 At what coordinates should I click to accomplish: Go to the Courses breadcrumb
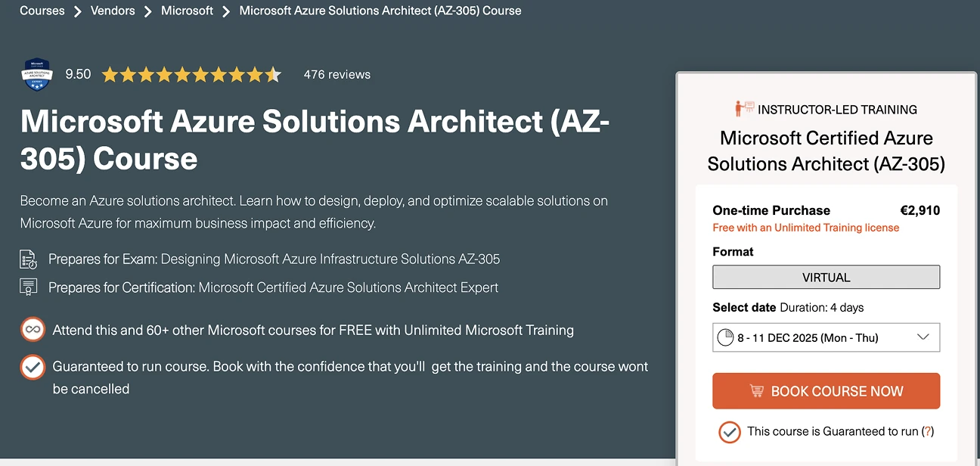click(42, 11)
